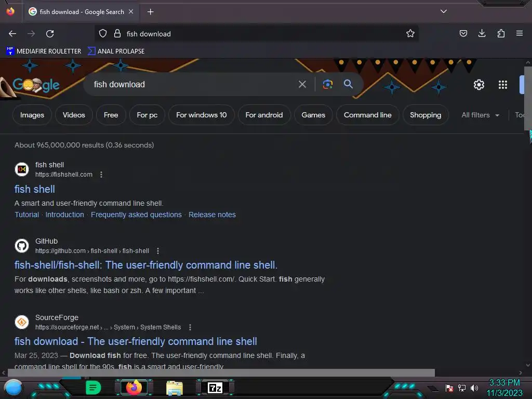Open the clock showing 3:33 PM

point(504,388)
